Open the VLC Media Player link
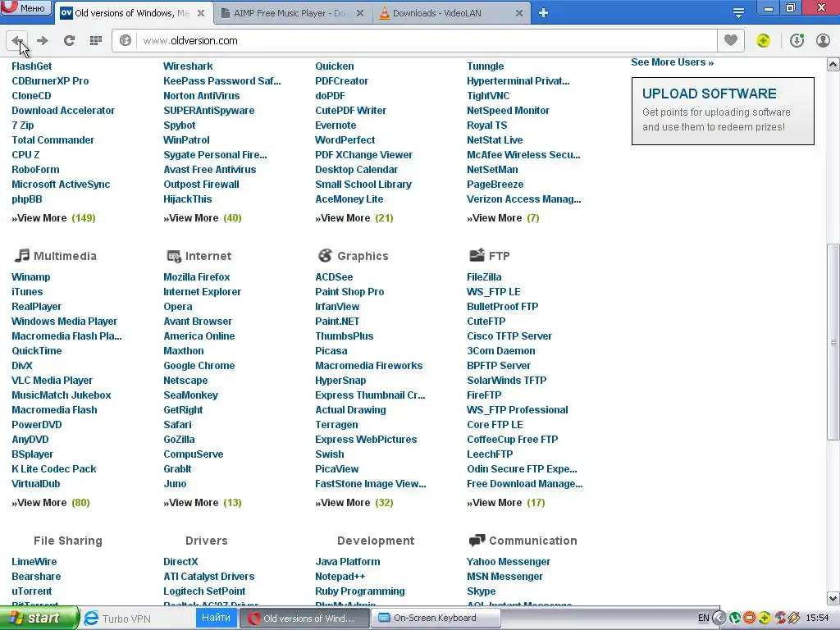The image size is (840, 630). (52, 381)
